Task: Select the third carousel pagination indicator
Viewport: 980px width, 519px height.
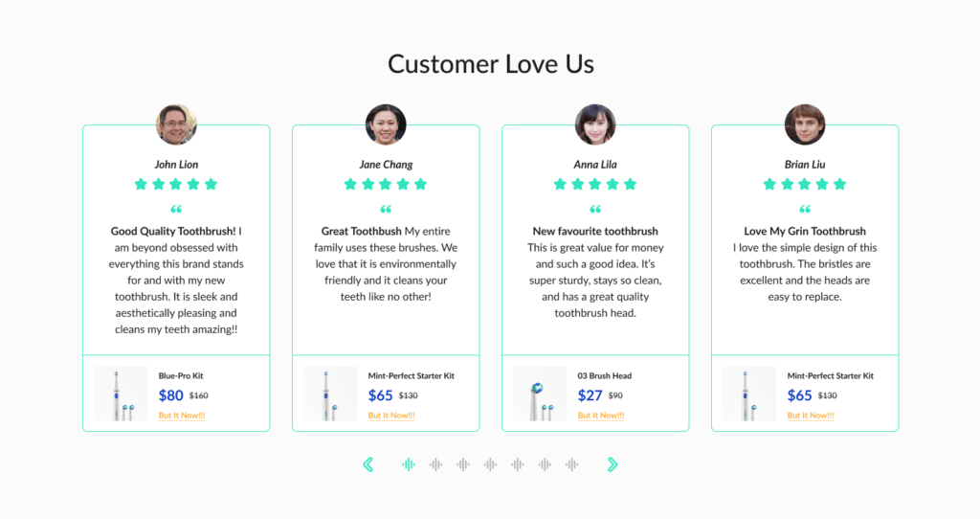Action: 462,464
